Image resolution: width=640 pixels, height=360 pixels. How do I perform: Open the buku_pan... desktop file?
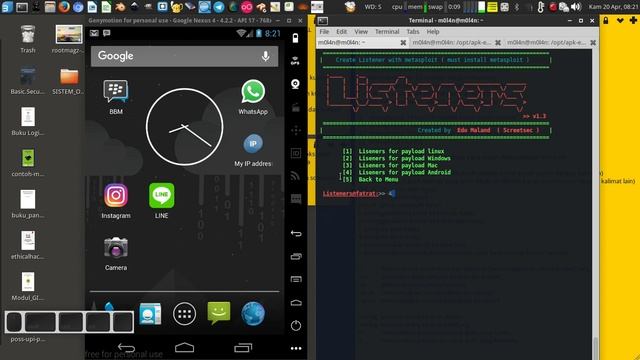(x=28, y=204)
